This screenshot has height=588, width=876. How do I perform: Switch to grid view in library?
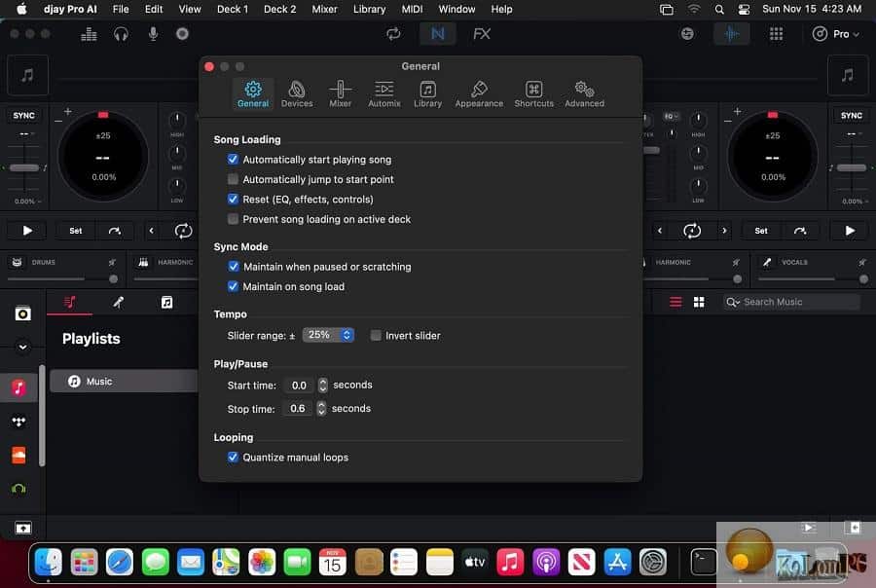(x=699, y=302)
